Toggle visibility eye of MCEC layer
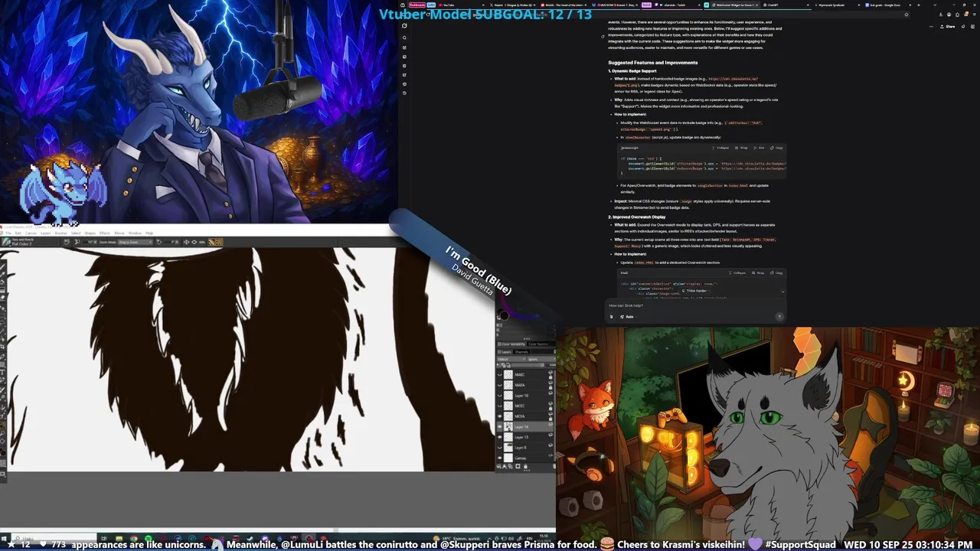Viewport: 980px width, 551px height. click(x=499, y=406)
